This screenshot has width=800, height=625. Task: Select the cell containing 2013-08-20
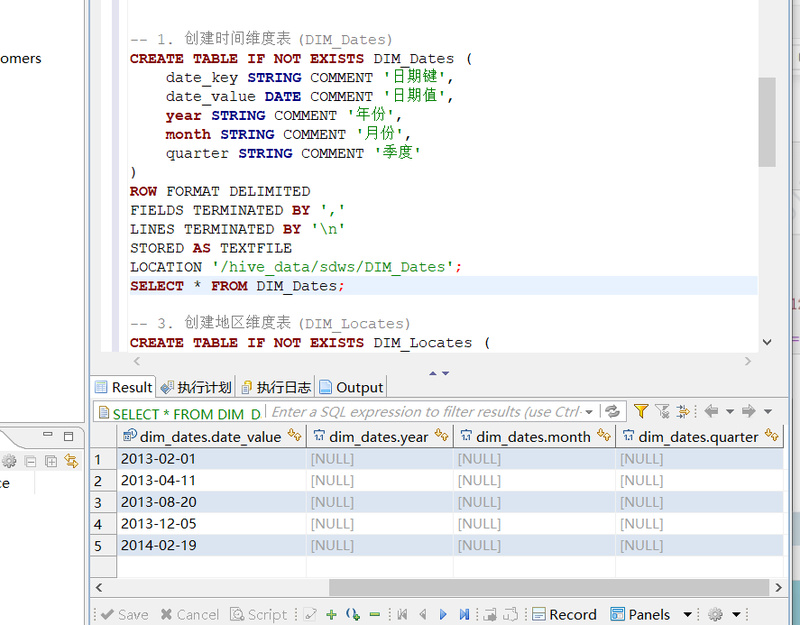(212, 502)
